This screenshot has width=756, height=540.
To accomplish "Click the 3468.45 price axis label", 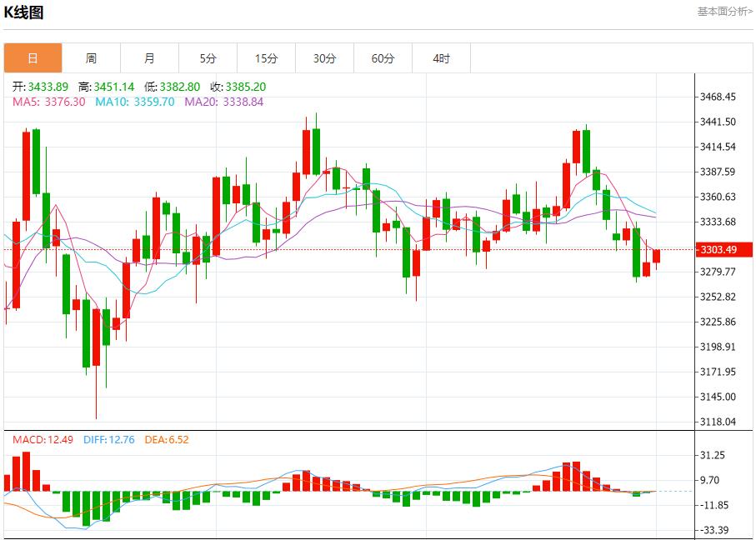I will [x=719, y=96].
